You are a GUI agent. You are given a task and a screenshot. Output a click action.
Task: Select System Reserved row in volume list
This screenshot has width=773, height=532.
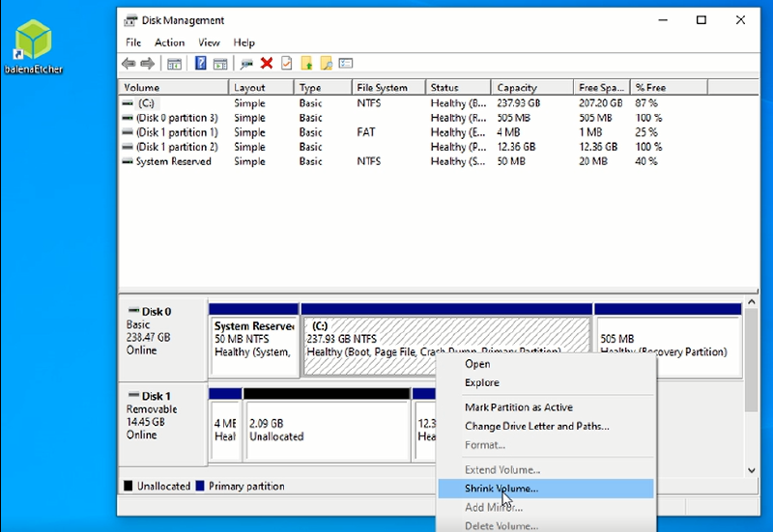click(x=173, y=161)
